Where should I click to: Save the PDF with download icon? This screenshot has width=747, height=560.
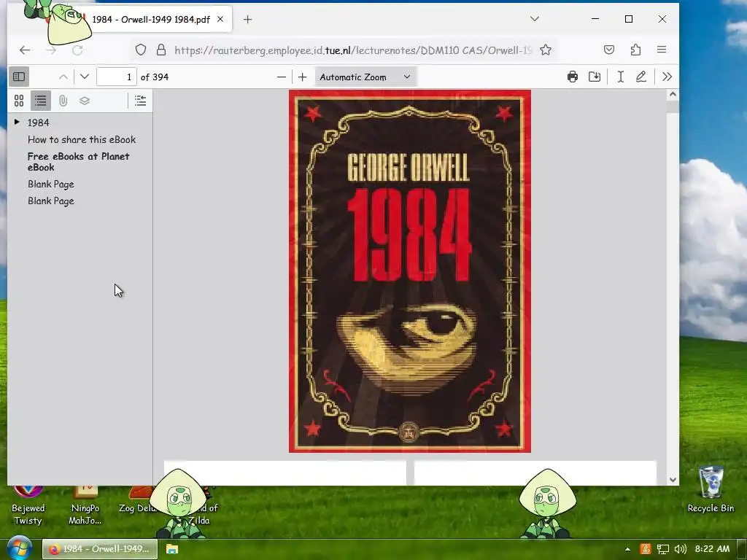(595, 77)
